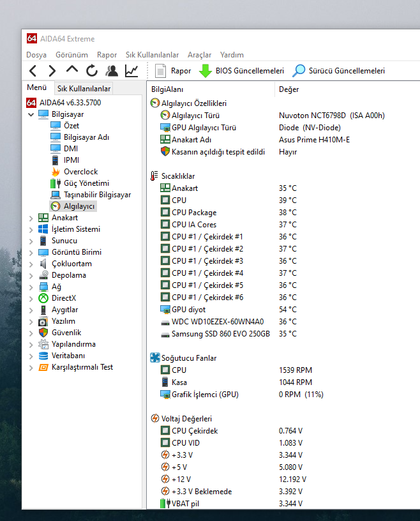Expand the İşletim Sistemi node
420x521 pixels.
(31, 230)
